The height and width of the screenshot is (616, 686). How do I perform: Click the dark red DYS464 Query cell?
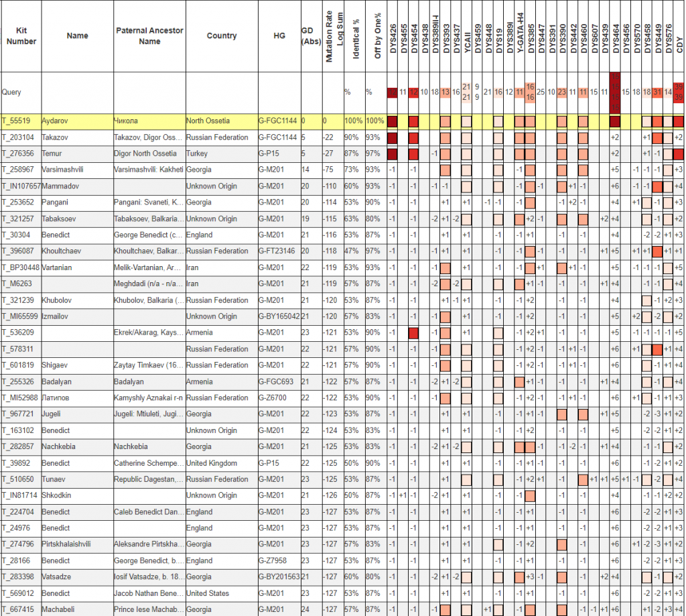coord(615,92)
